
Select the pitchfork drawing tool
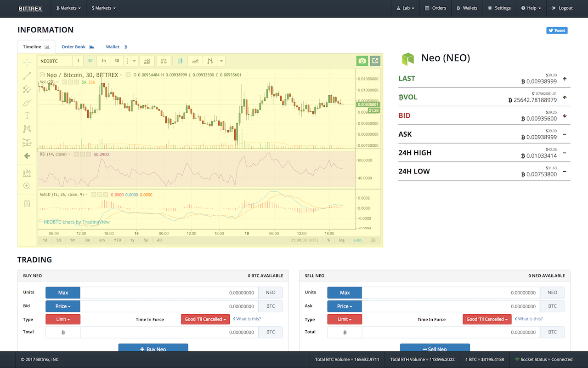click(27, 89)
